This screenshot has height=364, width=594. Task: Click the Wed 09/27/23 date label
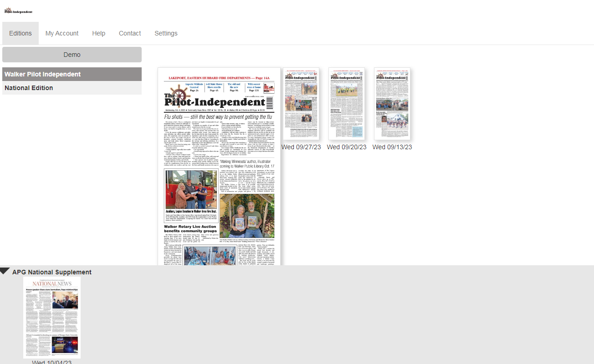301,147
